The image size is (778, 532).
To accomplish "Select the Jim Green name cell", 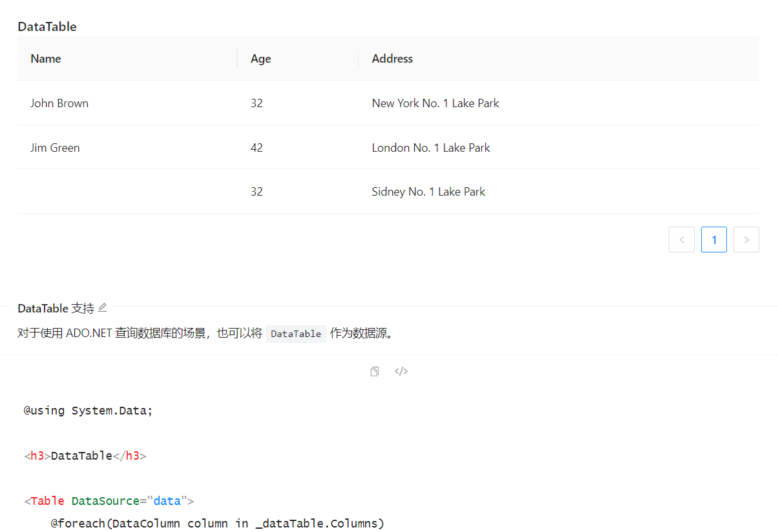I will point(127,148).
